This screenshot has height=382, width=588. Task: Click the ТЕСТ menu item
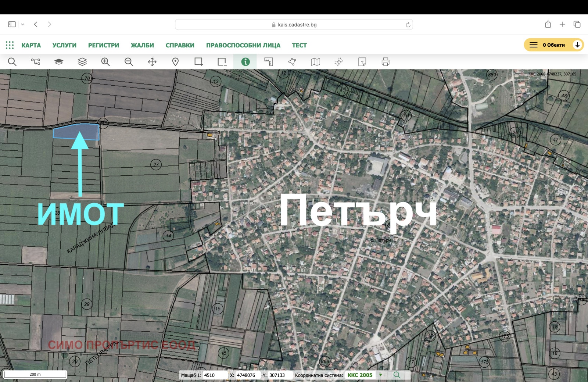(x=299, y=45)
